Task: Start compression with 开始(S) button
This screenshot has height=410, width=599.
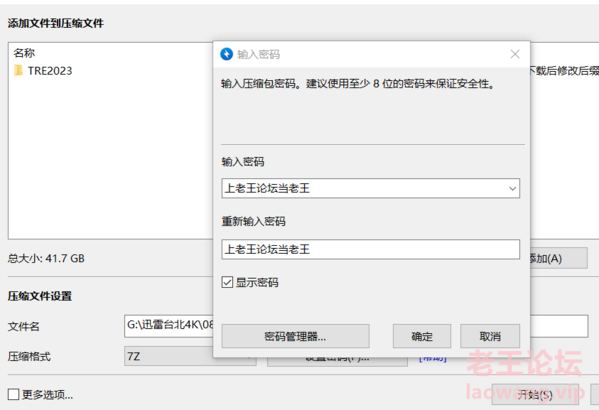Action: click(535, 394)
